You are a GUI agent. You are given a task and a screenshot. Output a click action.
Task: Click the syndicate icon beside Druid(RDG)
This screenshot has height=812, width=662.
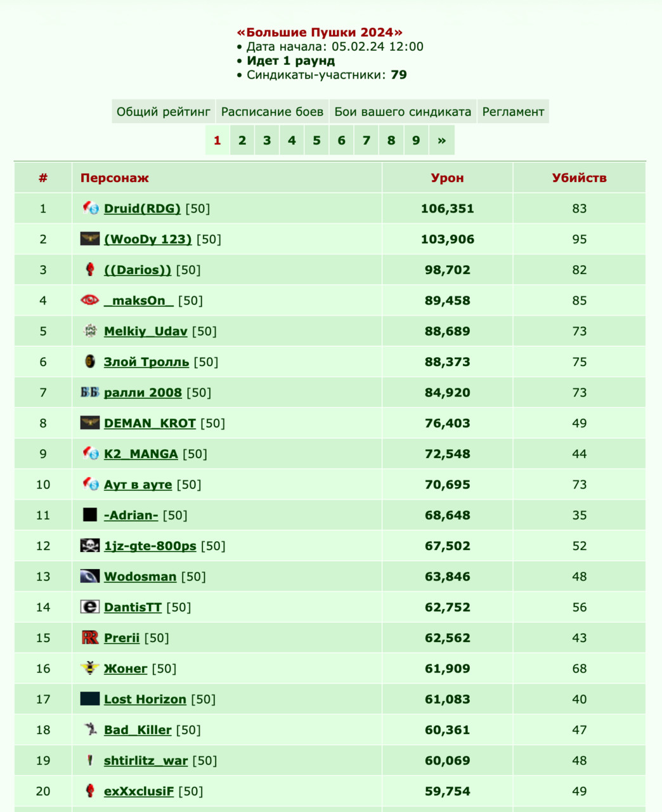[x=90, y=208]
